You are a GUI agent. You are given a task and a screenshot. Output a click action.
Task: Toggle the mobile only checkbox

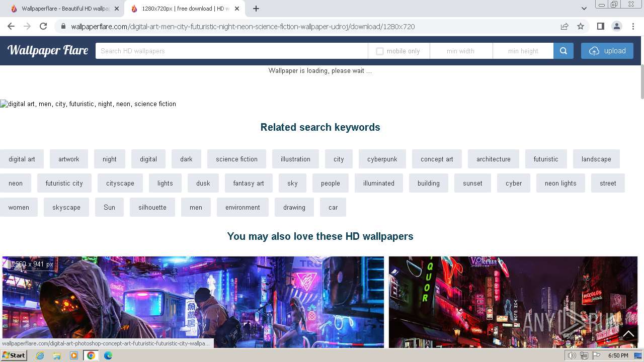click(380, 51)
